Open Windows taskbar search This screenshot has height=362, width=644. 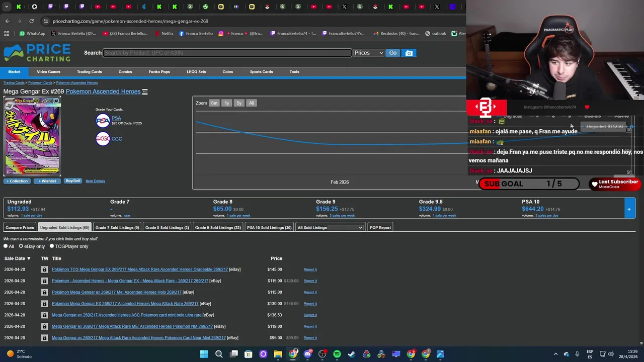pyautogui.click(x=219, y=354)
